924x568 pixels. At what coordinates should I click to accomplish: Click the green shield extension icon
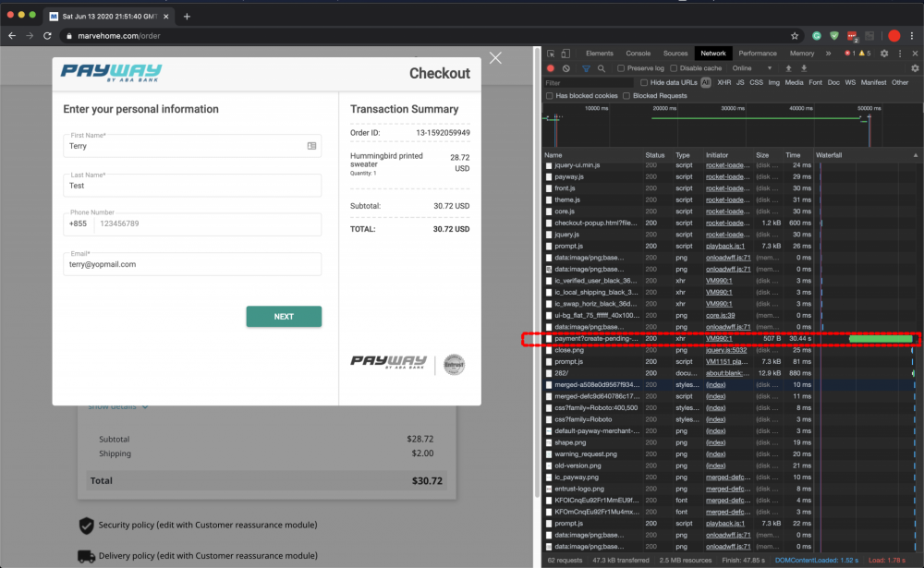pos(833,36)
